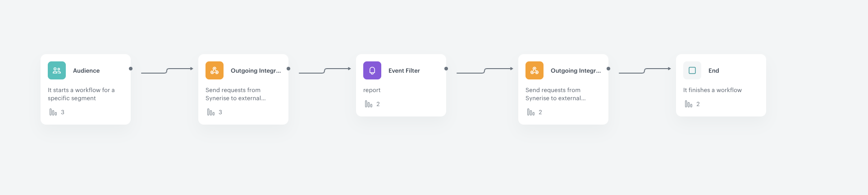
Task: Click the Audience node output connector dot
Action: (131, 69)
